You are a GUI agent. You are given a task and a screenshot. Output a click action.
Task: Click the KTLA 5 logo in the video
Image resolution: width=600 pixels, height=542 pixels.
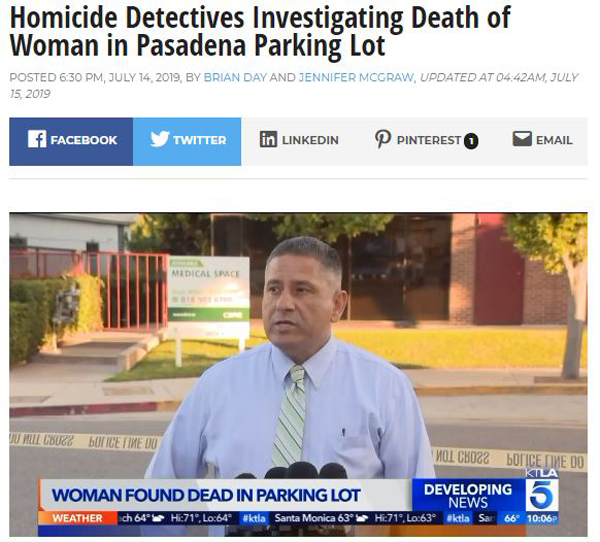(x=542, y=490)
